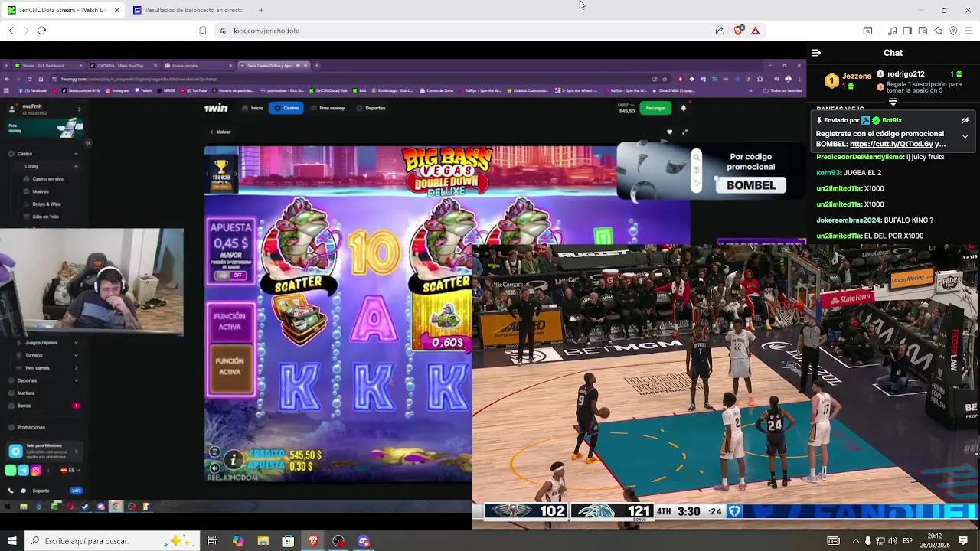Expand the pinned BotRix message chevron
Viewport: 980px width, 551px height.
(965, 136)
